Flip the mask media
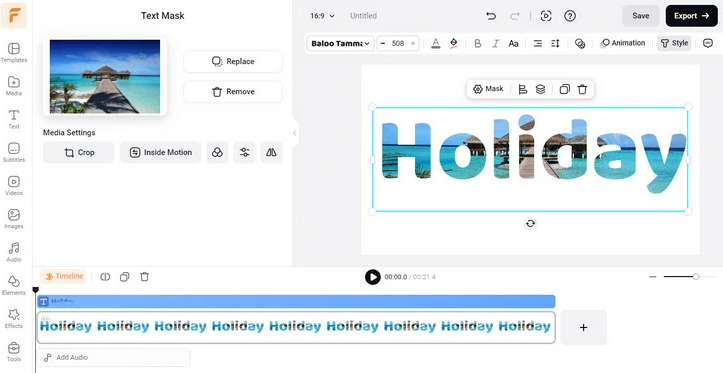The image size is (723, 373). click(271, 153)
